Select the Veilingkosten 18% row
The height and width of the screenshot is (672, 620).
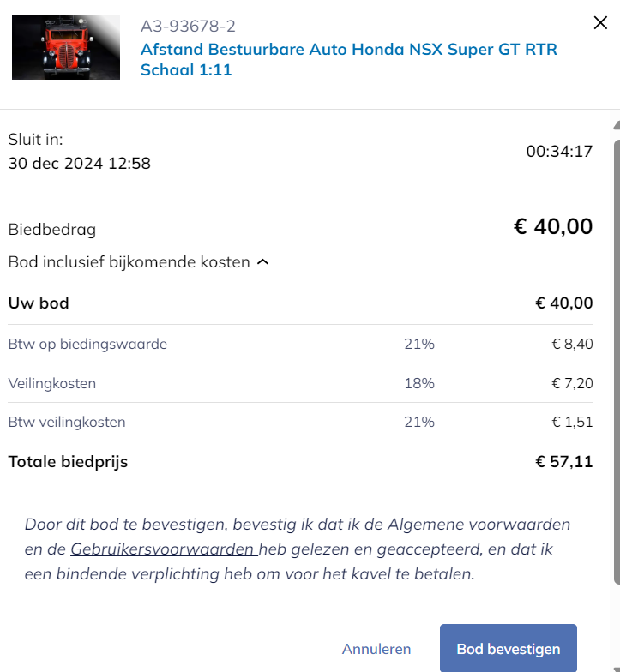[x=300, y=382]
